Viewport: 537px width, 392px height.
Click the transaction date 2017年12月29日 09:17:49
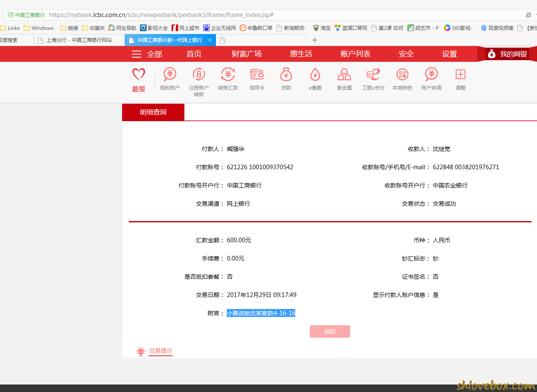click(262, 295)
